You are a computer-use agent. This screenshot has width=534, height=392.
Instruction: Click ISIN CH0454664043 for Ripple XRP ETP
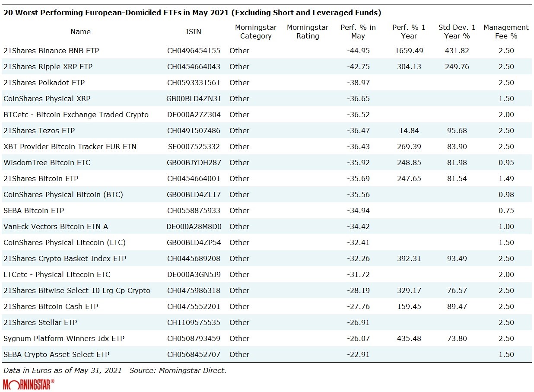(x=194, y=67)
